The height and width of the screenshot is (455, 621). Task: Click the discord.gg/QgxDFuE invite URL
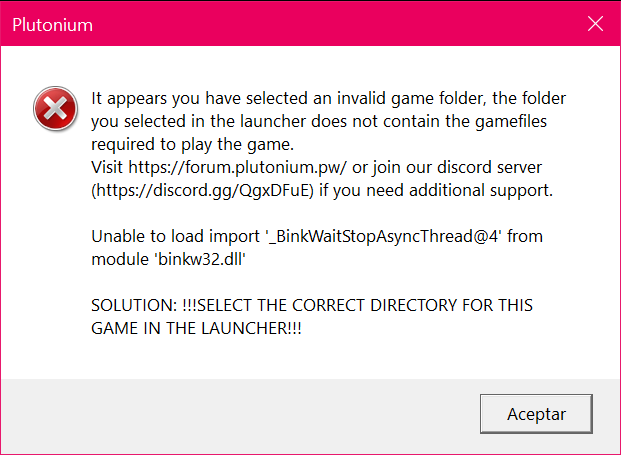click(x=202, y=190)
